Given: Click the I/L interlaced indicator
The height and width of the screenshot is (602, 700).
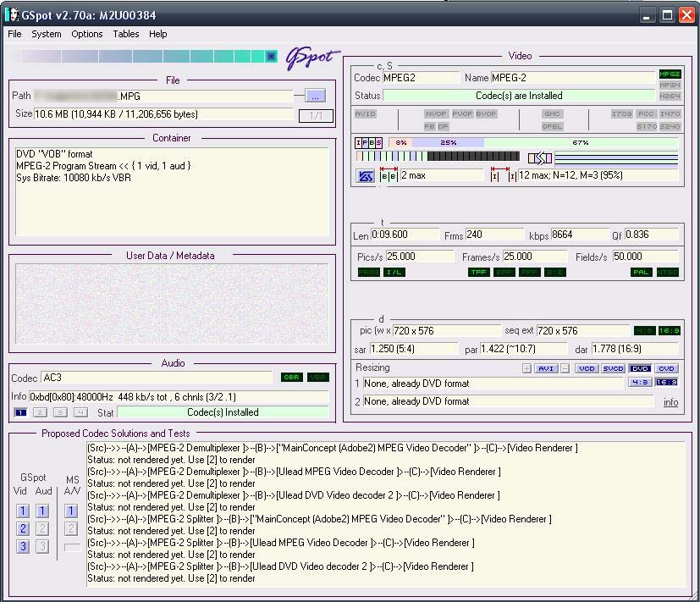Looking at the screenshot, I should (x=394, y=273).
